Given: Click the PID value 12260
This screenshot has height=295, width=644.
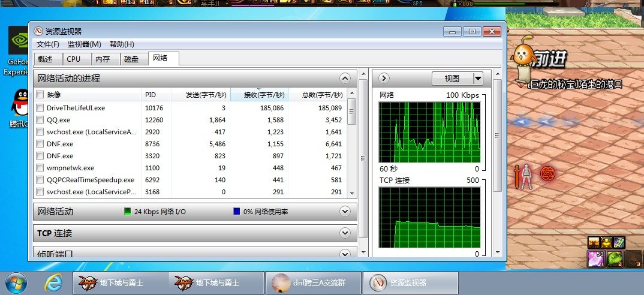Looking at the screenshot, I should click(154, 120).
